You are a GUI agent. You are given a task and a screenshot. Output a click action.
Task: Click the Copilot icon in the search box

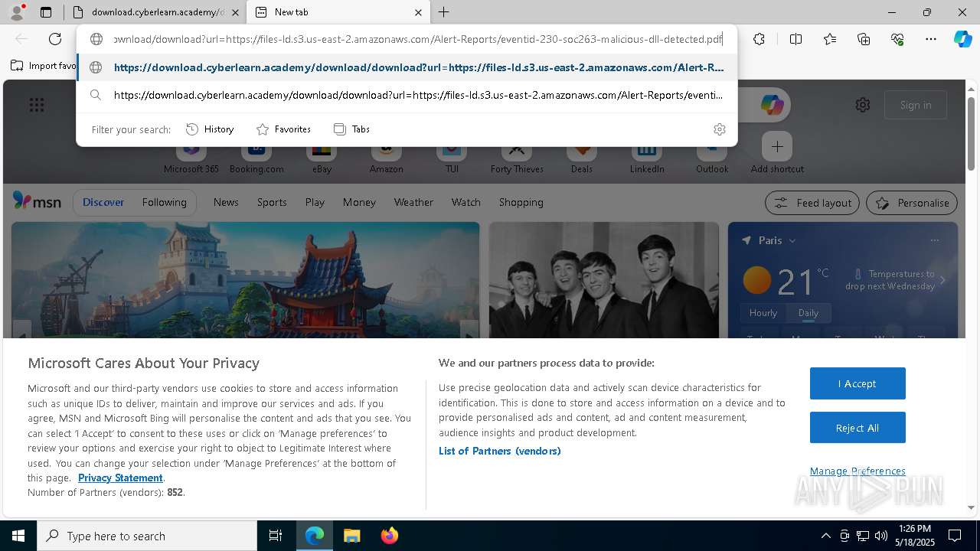[772, 105]
